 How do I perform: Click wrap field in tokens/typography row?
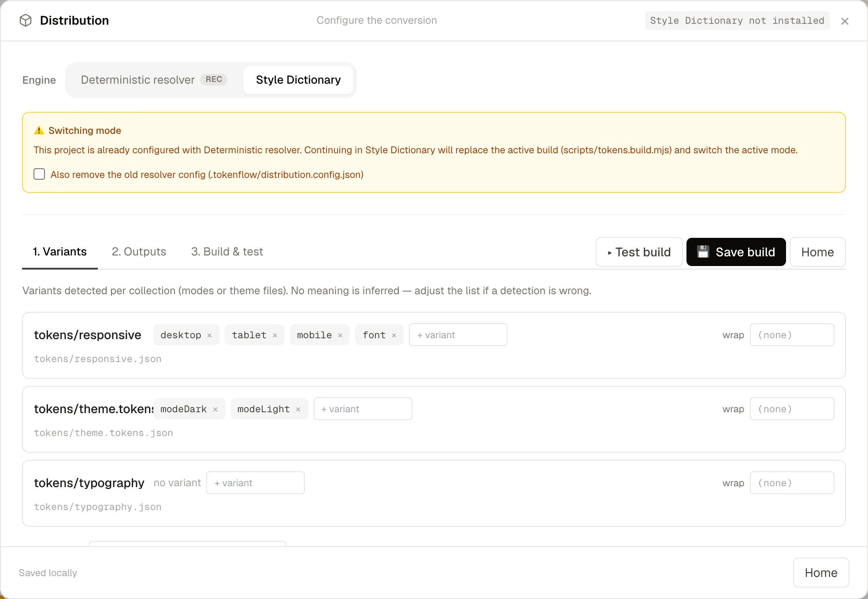pos(792,483)
